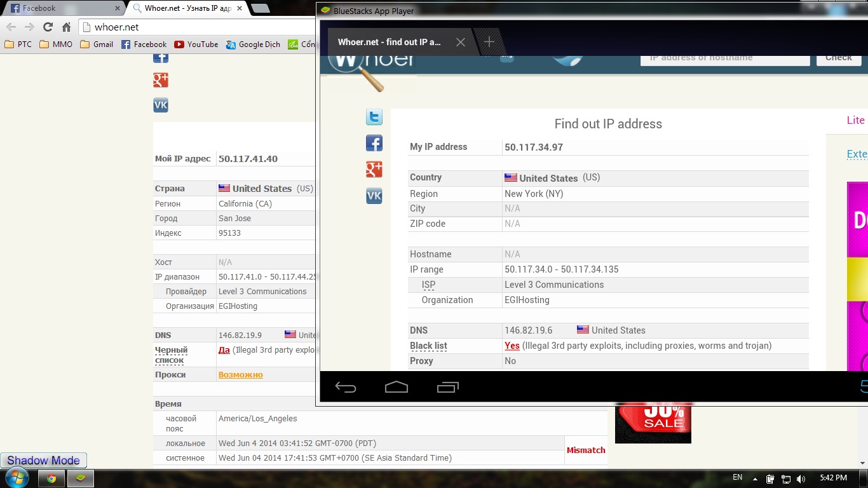The height and width of the screenshot is (488, 868).
Task: Click the 5:42 PM system clock
Action: 832,478
